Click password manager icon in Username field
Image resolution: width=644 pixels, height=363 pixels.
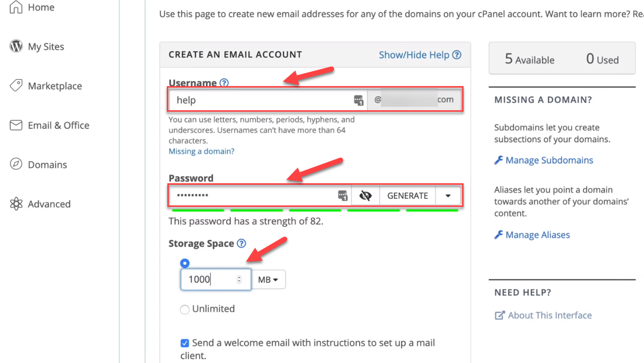coord(358,100)
